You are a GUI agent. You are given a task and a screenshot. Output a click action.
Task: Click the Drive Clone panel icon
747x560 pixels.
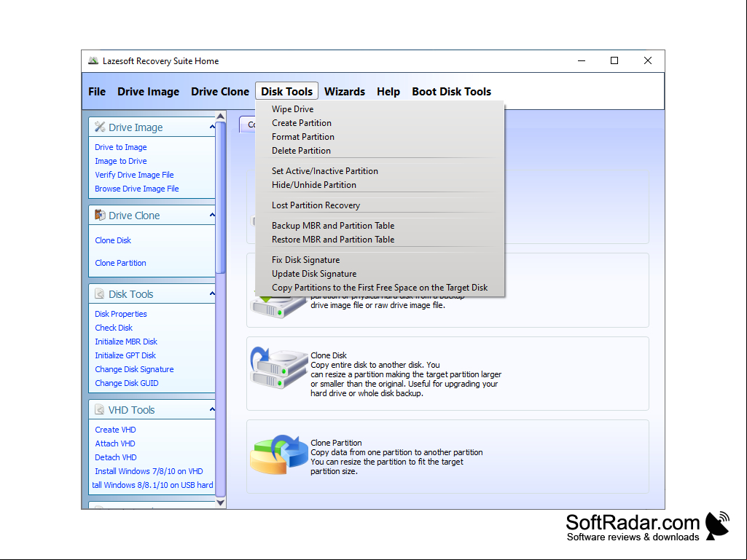(x=100, y=215)
